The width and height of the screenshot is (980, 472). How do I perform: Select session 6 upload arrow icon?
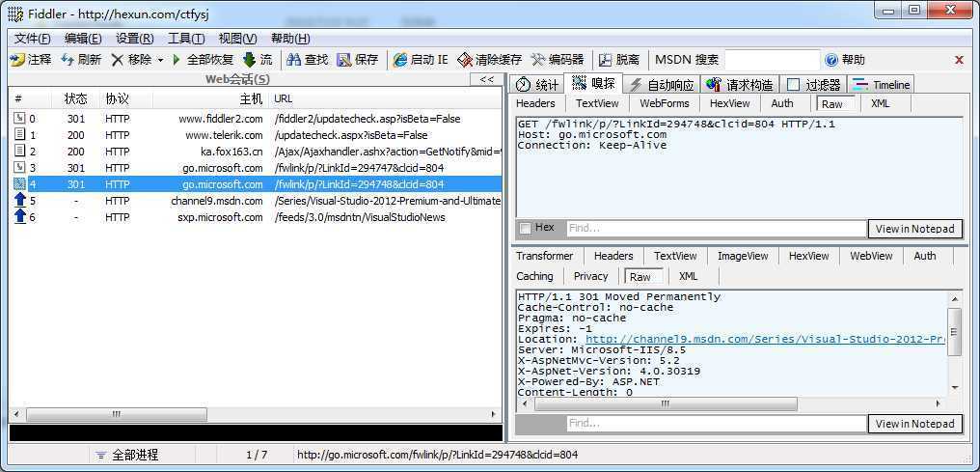click(20, 217)
